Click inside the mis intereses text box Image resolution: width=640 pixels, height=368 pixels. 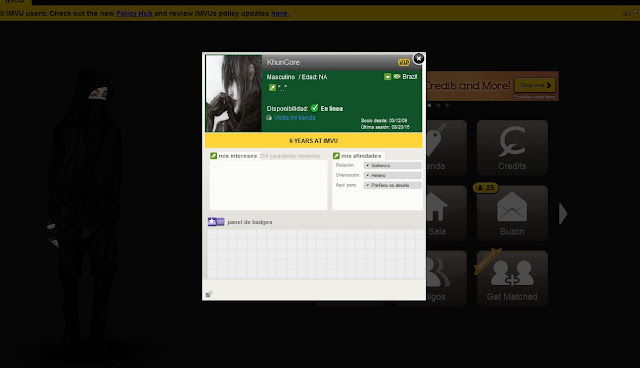[268, 185]
